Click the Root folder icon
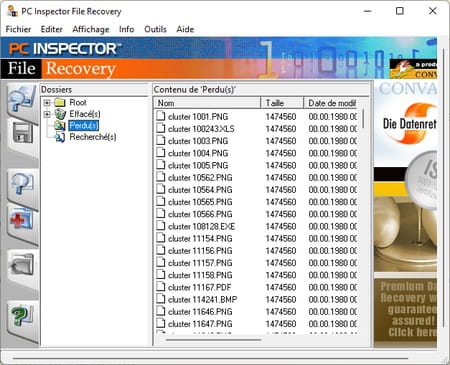The image size is (450, 365). tap(60, 102)
